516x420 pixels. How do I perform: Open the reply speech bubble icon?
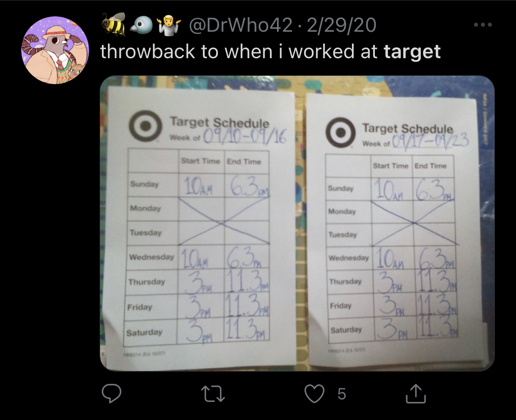pos(112,394)
